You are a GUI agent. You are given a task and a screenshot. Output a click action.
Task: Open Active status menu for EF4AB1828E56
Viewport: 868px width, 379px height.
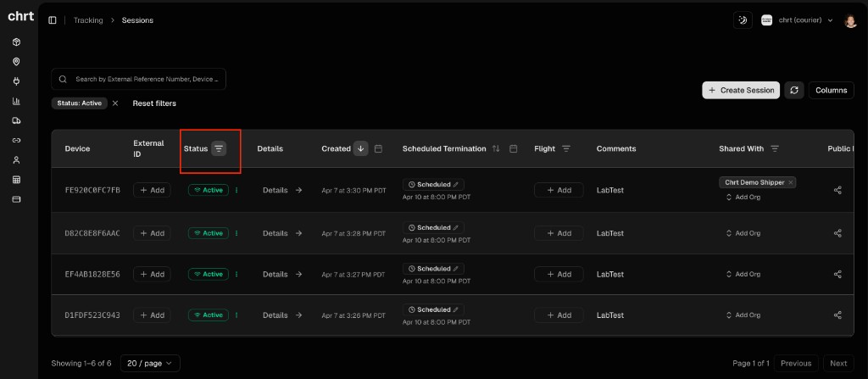236,274
